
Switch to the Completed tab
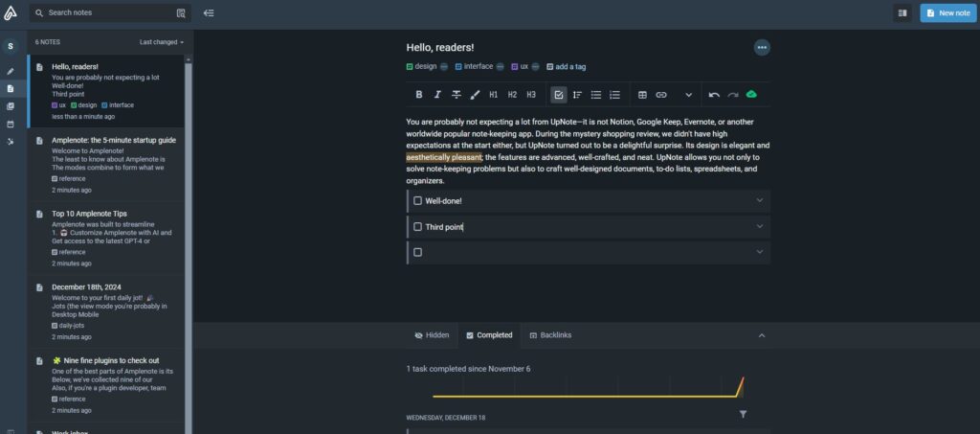tap(489, 335)
